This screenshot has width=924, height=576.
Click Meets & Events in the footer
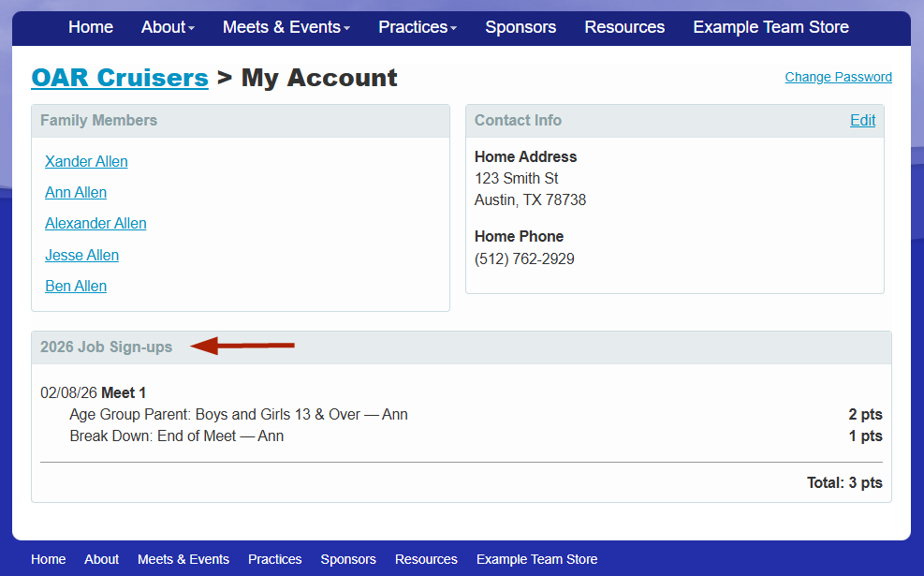[x=183, y=559]
